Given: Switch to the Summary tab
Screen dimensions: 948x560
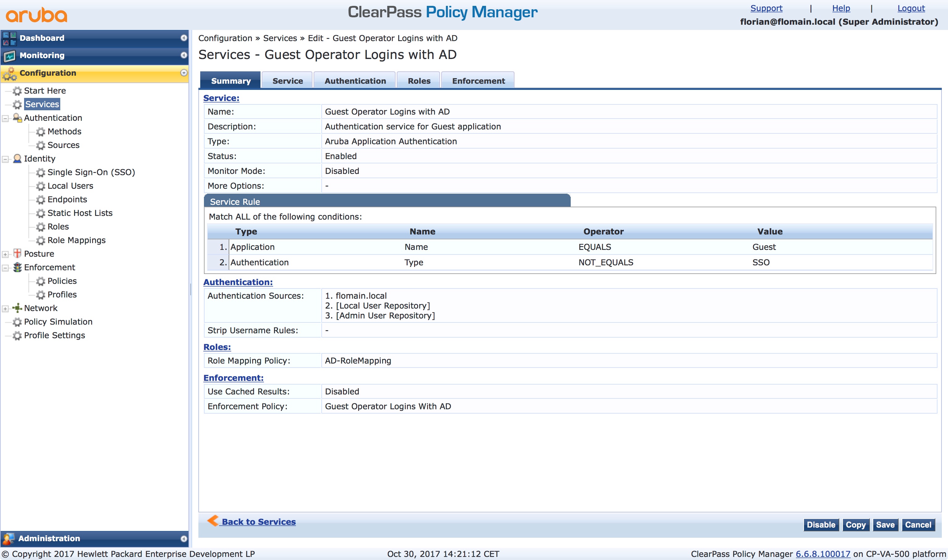Looking at the screenshot, I should point(231,80).
